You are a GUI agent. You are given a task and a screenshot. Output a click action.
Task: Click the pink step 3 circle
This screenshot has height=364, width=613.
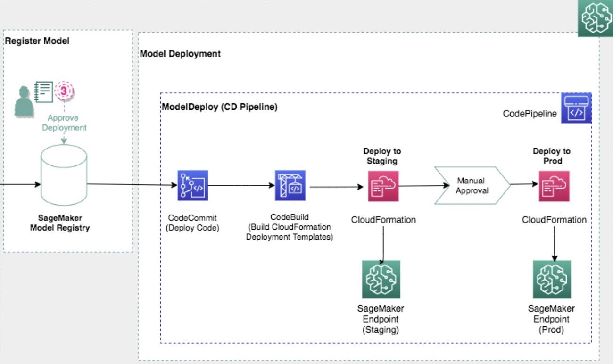pos(65,91)
